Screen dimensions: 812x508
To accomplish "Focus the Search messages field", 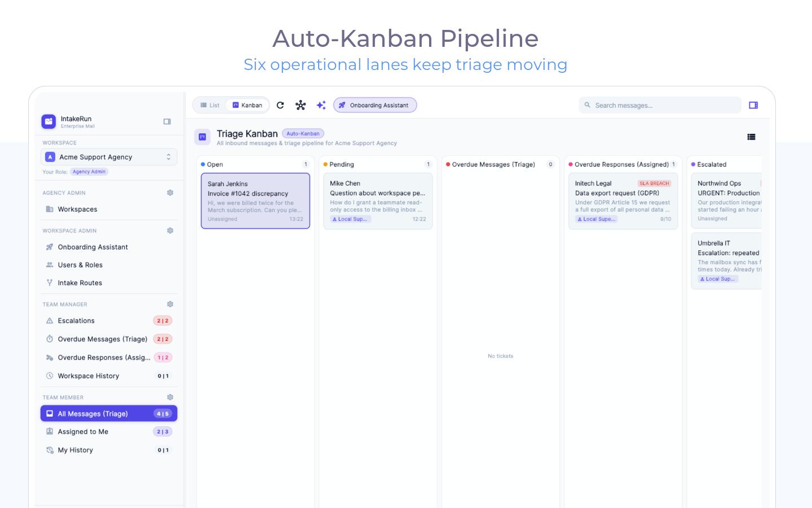I will [x=660, y=105].
